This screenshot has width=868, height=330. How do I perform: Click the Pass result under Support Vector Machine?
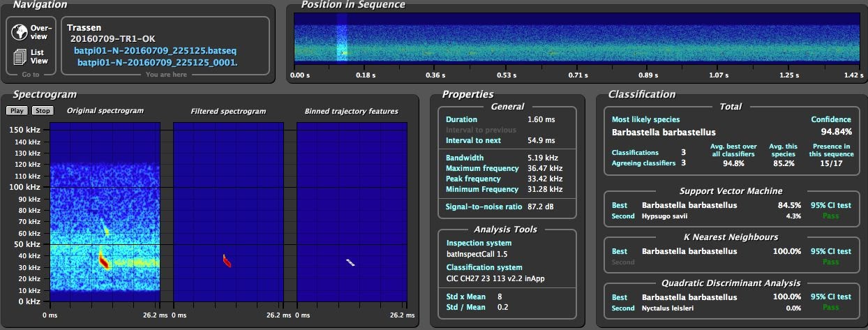tap(830, 216)
